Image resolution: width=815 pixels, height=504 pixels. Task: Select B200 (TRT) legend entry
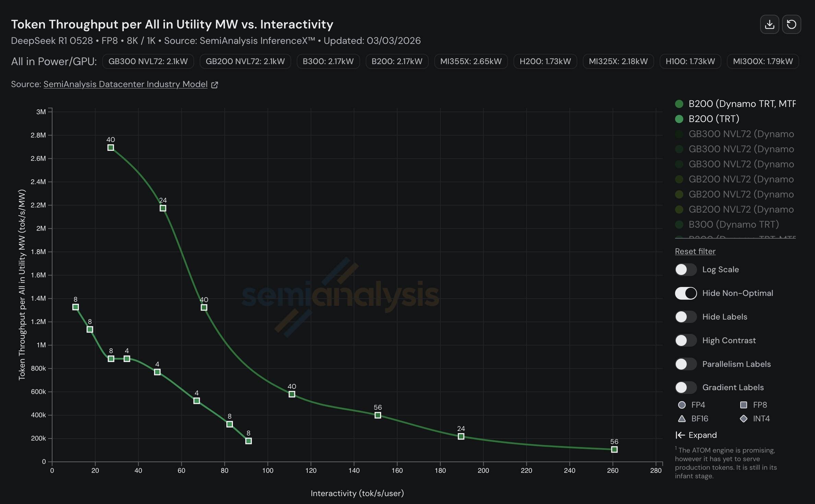[x=713, y=119]
